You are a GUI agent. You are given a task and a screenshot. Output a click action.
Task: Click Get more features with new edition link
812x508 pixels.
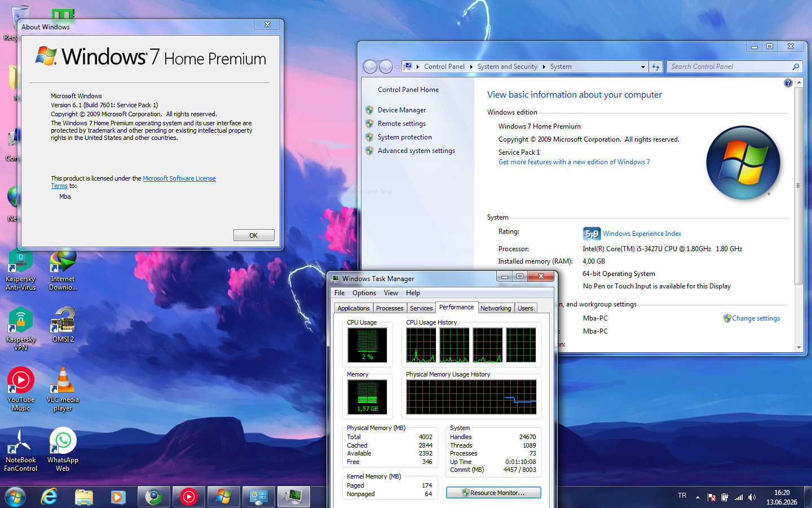coord(574,162)
